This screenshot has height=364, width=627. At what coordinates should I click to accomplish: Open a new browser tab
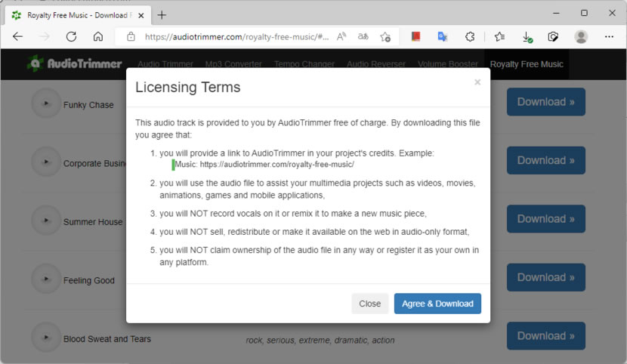tap(162, 15)
